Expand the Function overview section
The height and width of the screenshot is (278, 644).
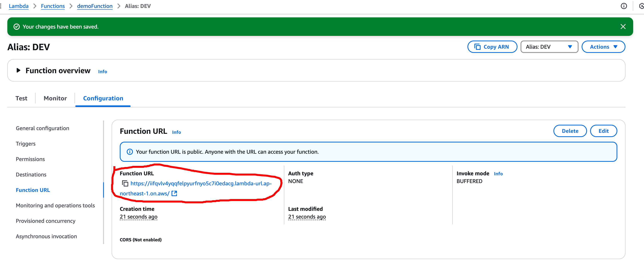pos(18,70)
